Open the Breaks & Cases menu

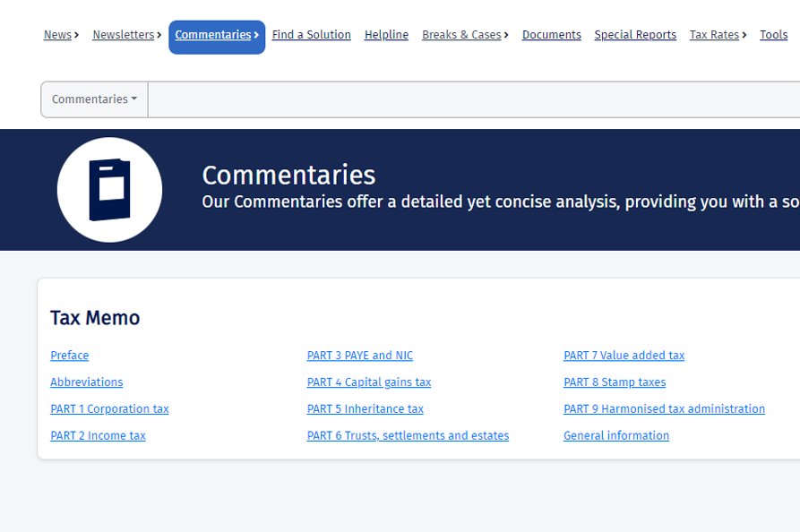point(464,35)
